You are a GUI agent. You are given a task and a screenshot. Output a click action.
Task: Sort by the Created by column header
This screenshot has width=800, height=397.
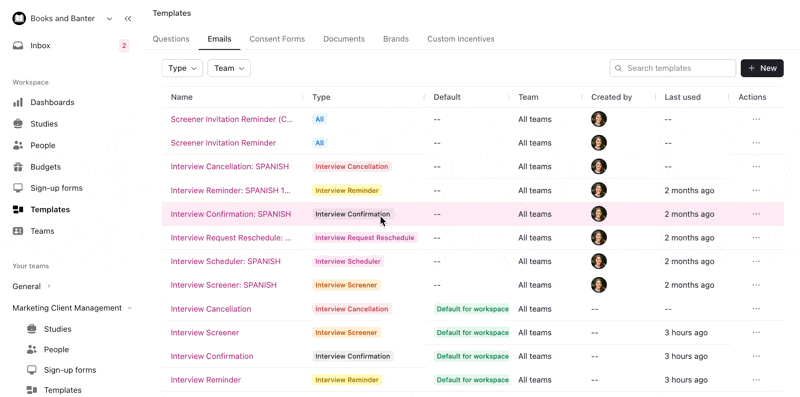pos(611,97)
